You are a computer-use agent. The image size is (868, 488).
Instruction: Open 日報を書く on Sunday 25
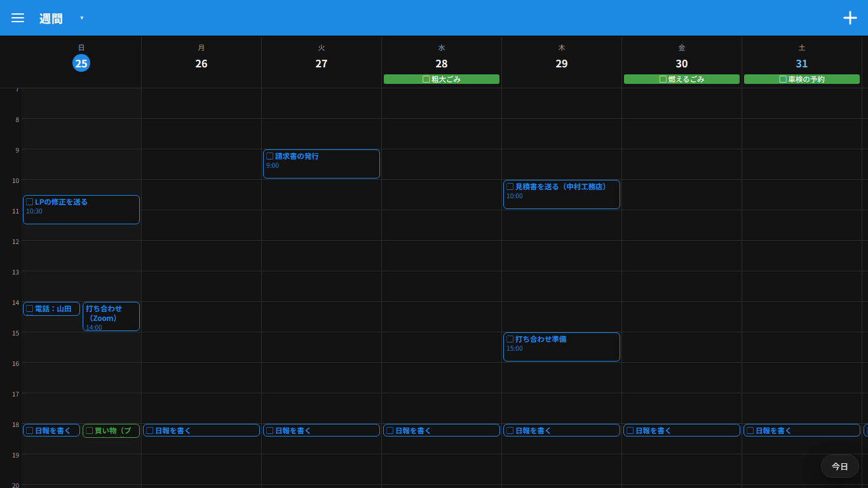coord(51,430)
